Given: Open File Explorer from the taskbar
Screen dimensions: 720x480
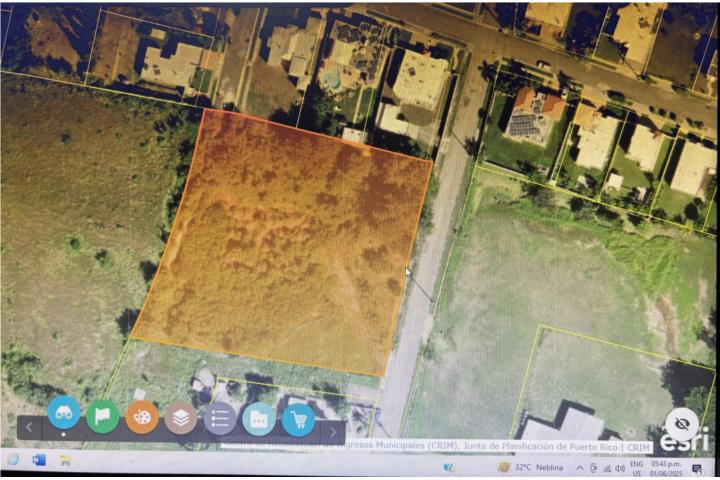Looking at the screenshot, I should 65,460.
